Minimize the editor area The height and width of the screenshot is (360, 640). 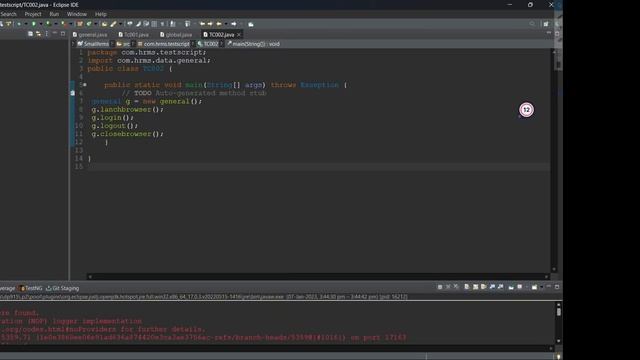(x=549, y=33)
